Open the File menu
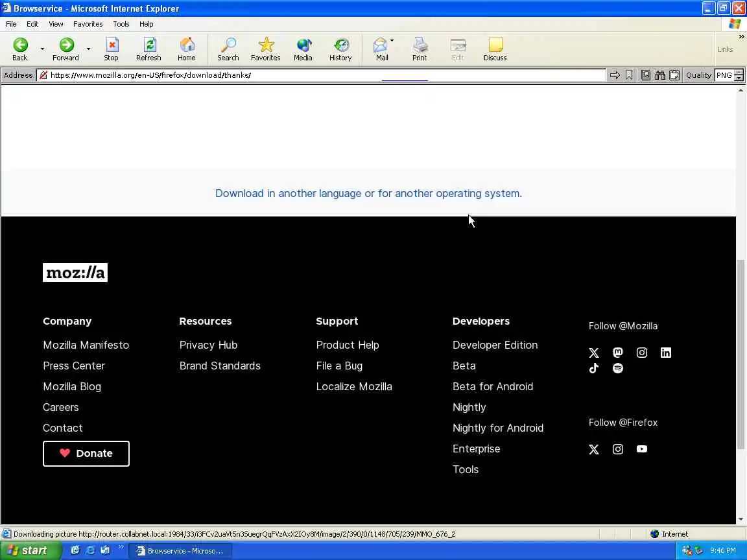The height and width of the screenshot is (560, 747). point(11,24)
